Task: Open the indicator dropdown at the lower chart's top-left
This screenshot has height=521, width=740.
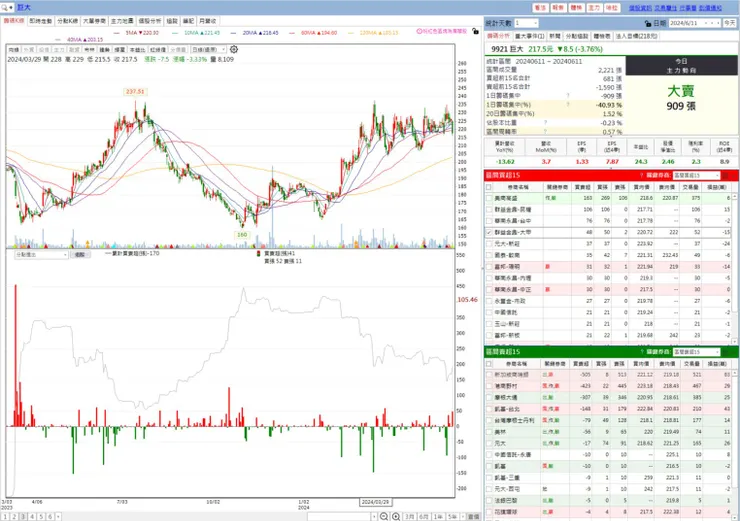Action: point(42,254)
